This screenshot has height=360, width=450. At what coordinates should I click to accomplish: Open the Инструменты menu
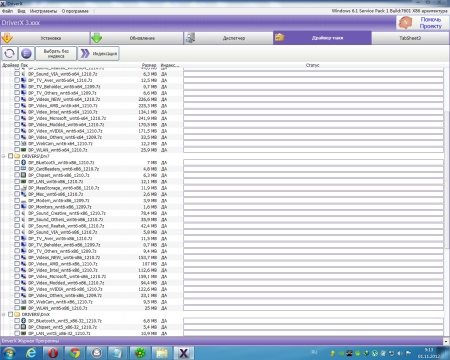tap(43, 11)
